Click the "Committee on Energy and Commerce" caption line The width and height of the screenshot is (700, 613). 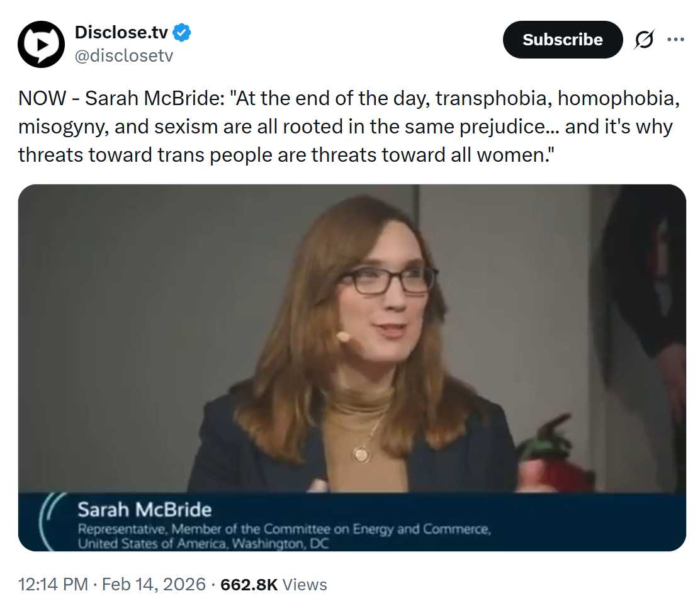tap(376, 529)
